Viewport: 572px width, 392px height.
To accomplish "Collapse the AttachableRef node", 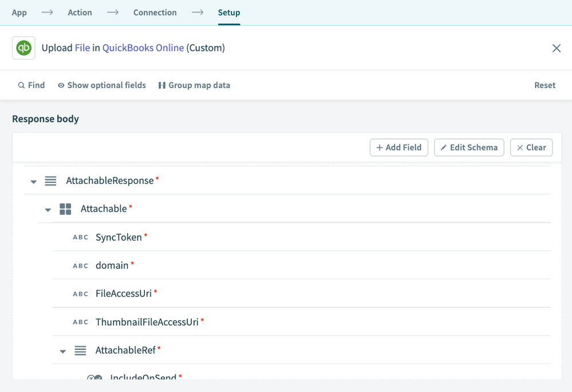I will (63, 351).
